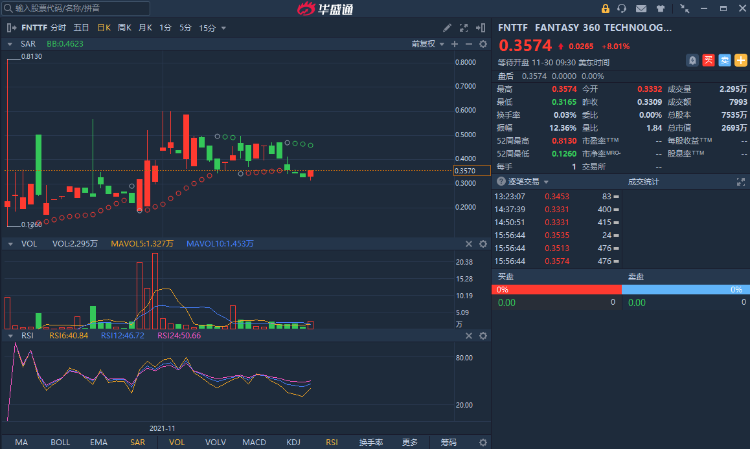
Task: Click the 0.3570 current price axis marker
Action: click(x=472, y=170)
